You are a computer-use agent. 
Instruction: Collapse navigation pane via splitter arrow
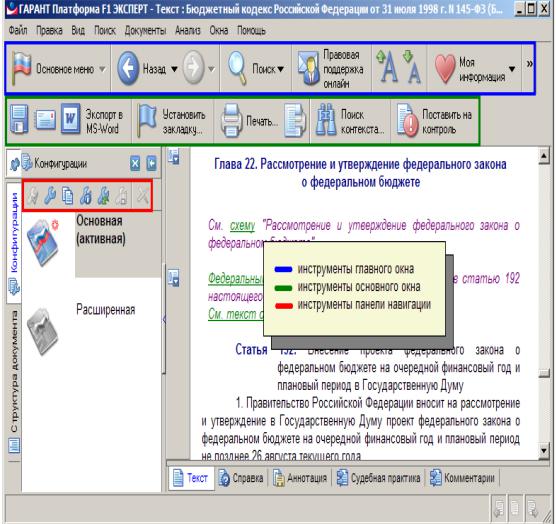point(164,319)
